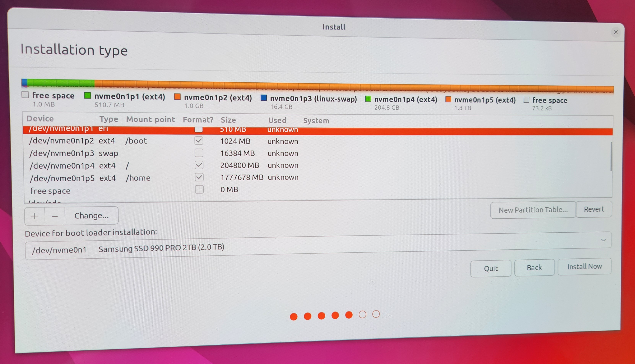
Task: Click the Change partition button
Action: (92, 215)
